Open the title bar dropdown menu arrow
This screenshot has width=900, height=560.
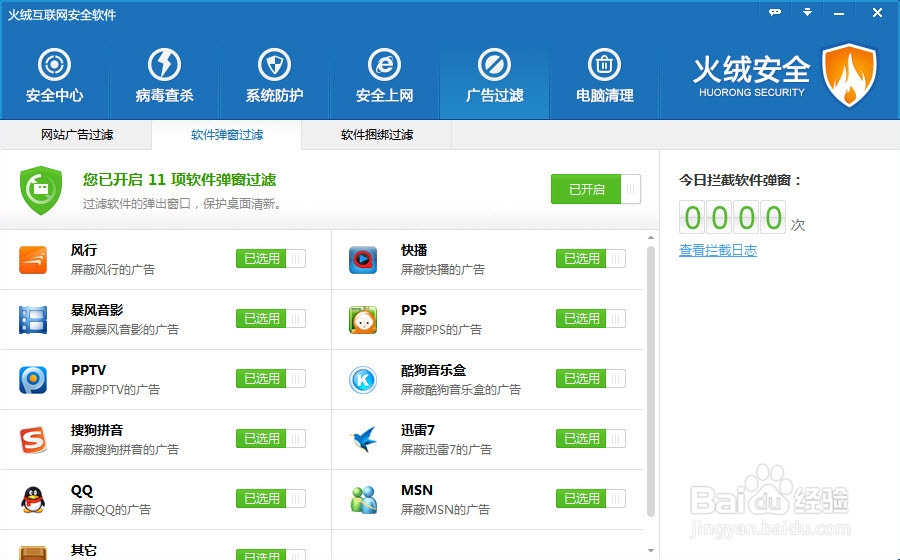click(x=807, y=12)
